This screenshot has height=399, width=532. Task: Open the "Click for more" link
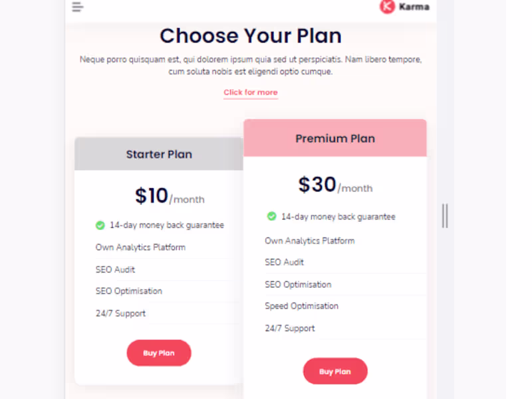coord(251,92)
